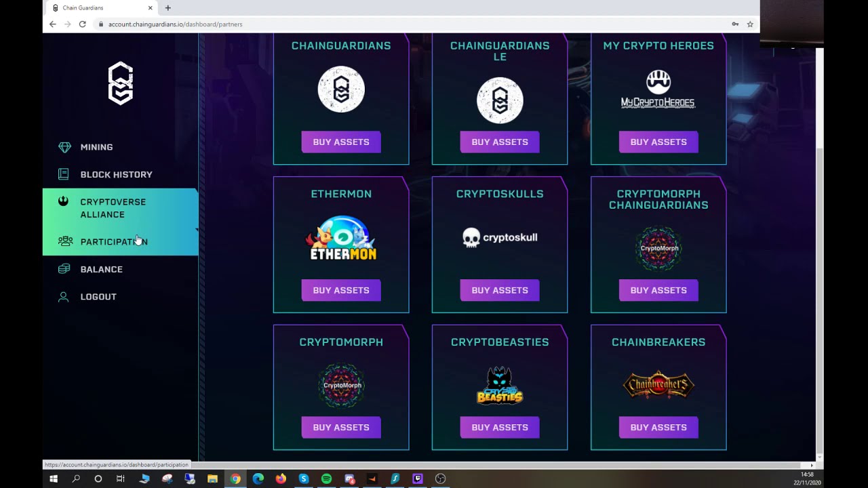Click the Ethermon logo image

[341, 238]
